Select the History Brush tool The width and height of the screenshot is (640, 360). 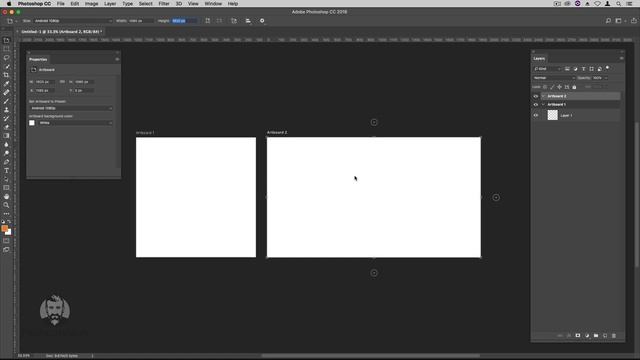[6, 118]
